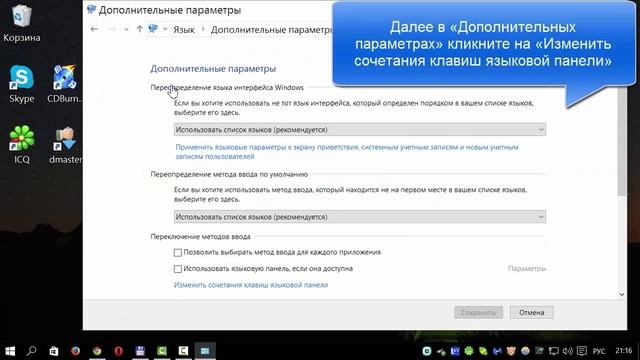Open the Action Center notification icon
640x360 pixels.
pos(582,351)
